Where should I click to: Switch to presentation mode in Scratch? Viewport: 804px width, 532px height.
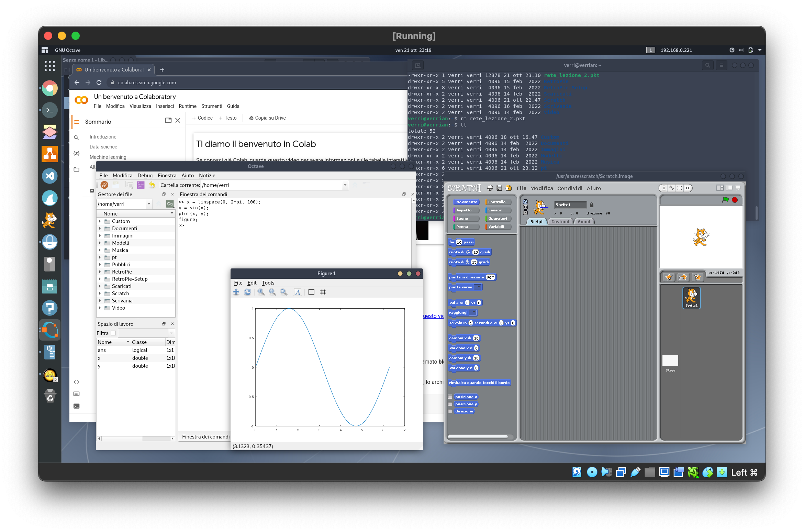point(737,188)
